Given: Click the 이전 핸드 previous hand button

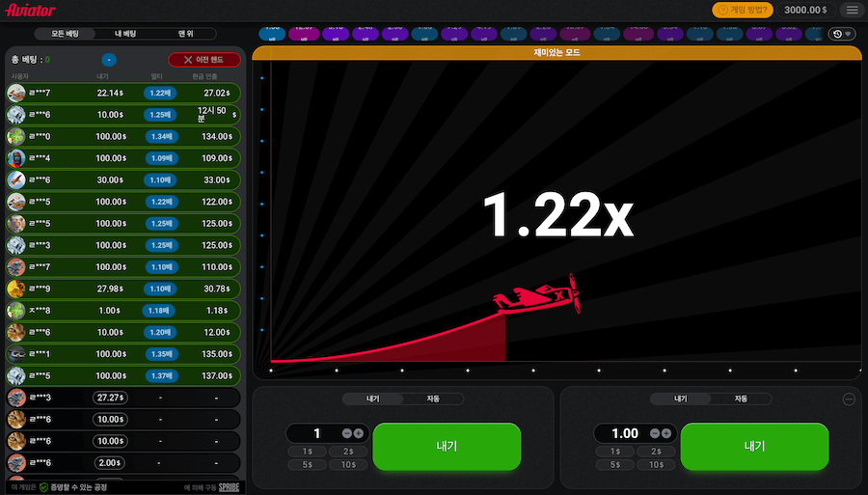Looking at the screenshot, I should (204, 60).
